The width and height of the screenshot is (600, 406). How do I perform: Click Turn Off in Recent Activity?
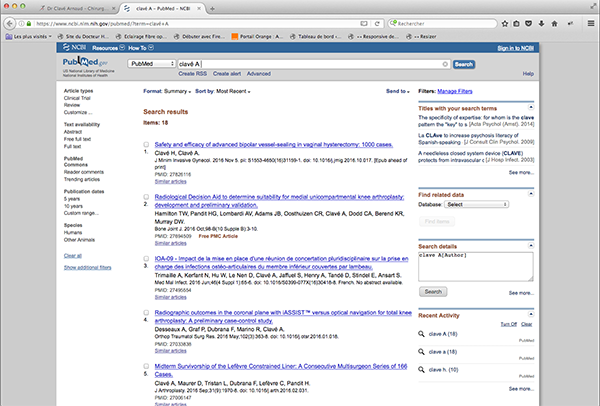509,324
